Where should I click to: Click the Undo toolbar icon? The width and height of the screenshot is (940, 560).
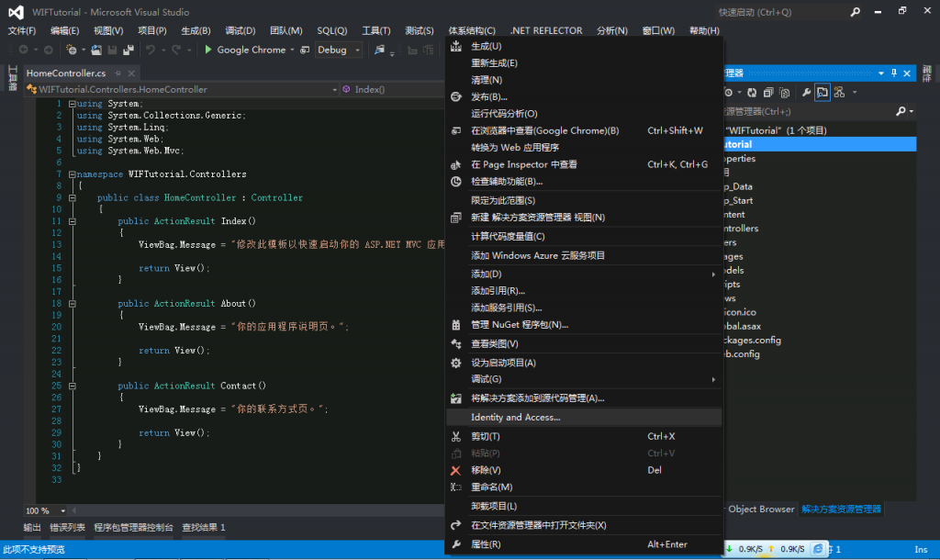pos(151,50)
